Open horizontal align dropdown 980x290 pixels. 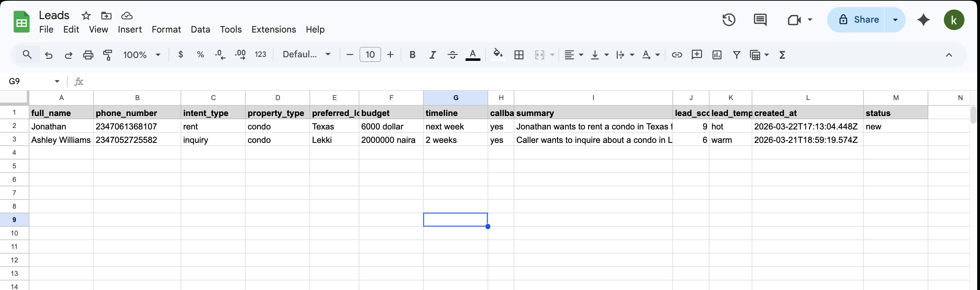tap(574, 55)
